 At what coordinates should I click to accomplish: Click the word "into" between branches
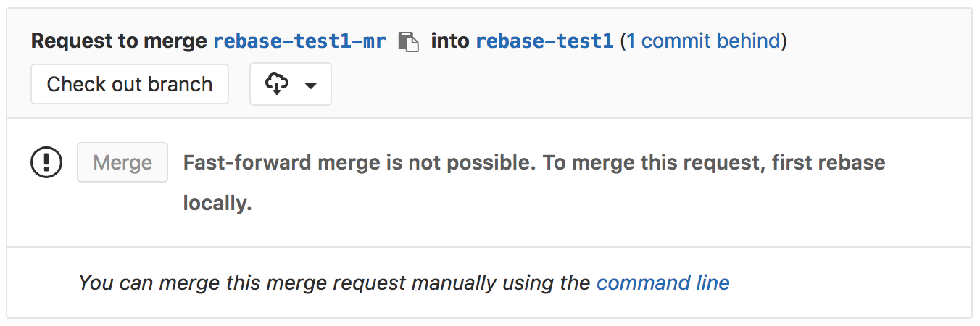click(449, 41)
